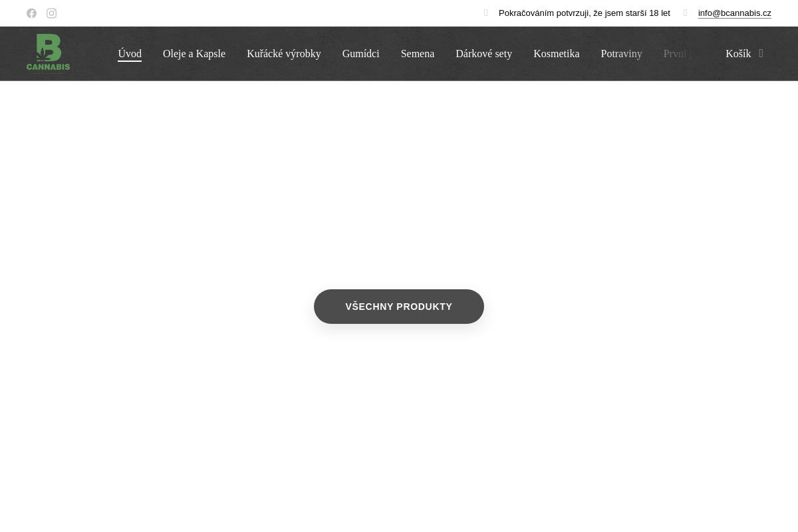
Task: Open the Gumídci menu item
Action: click(x=360, y=54)
